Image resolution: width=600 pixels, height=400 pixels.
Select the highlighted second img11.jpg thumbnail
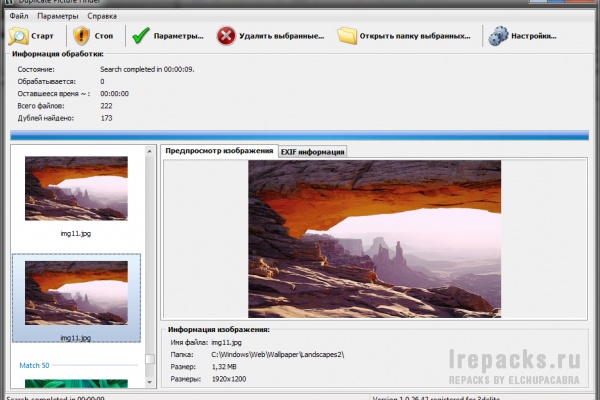point(77,293)
